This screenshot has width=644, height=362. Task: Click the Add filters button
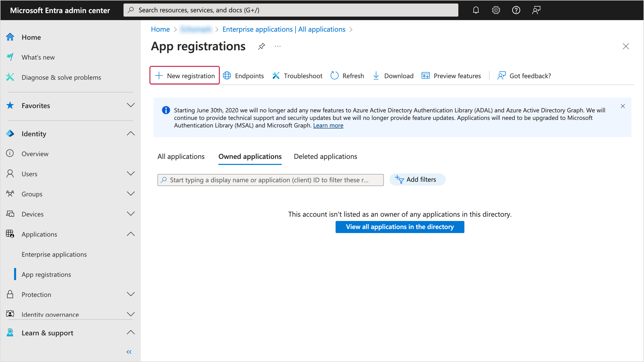[417, 179]
